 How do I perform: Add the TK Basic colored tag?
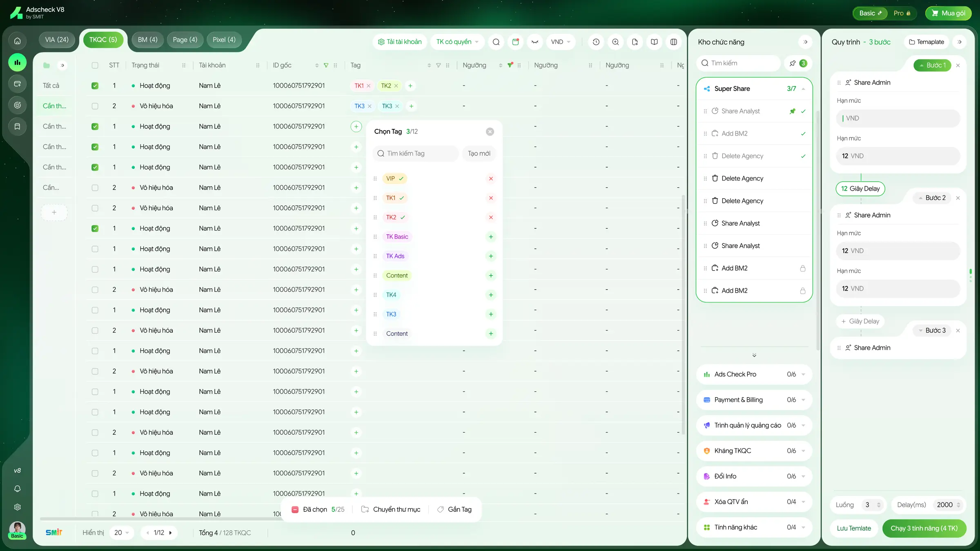tap(491, 237)
